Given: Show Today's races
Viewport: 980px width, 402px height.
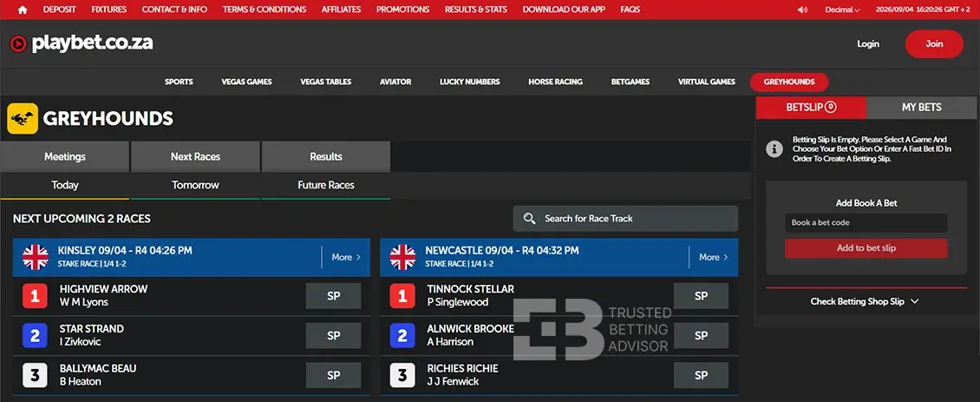Looking at the screenshot, I should tap(65, 185).
